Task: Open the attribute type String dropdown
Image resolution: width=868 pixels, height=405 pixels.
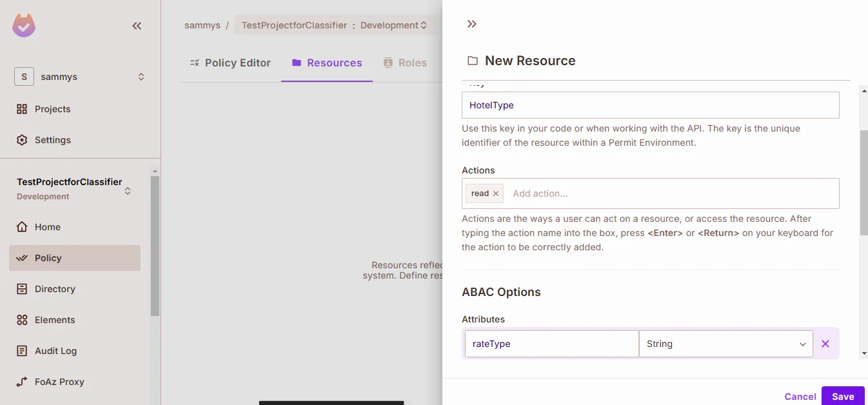Action: tap(725, 344)
